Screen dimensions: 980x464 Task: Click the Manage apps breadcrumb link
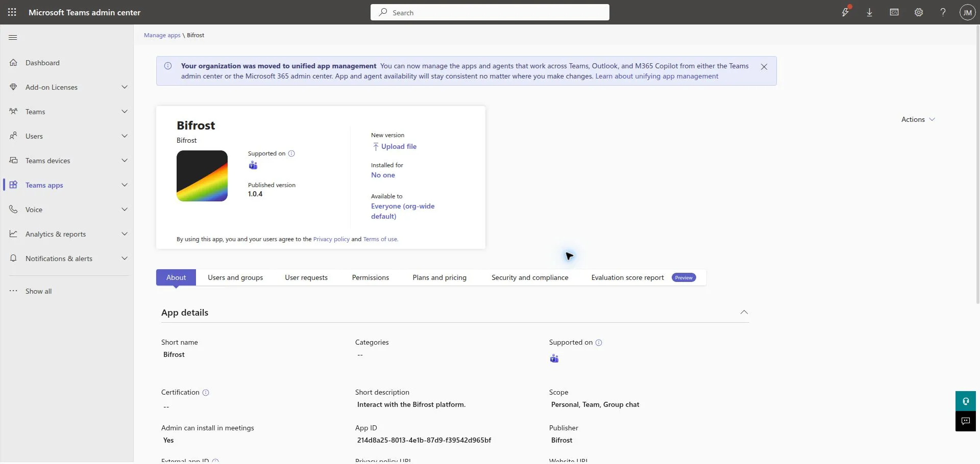(162, 35)
